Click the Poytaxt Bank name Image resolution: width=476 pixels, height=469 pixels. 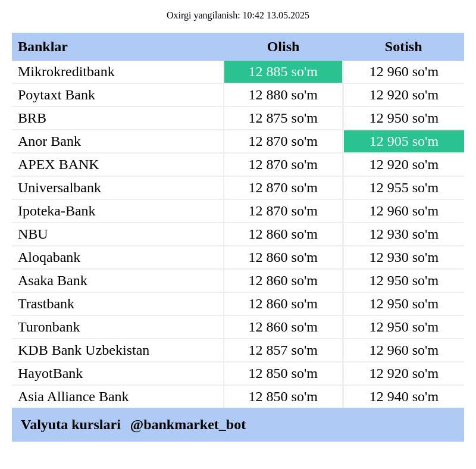[x=57, y=95]
